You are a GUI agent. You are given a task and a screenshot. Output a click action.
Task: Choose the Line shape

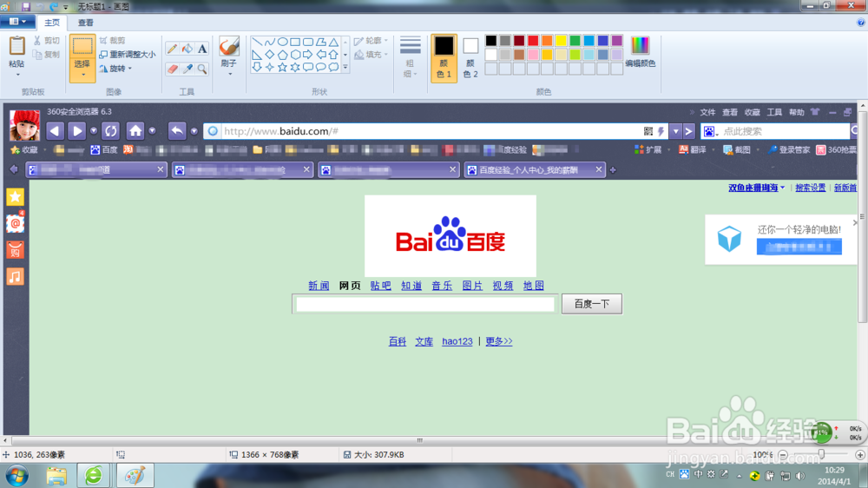[257, 42]
